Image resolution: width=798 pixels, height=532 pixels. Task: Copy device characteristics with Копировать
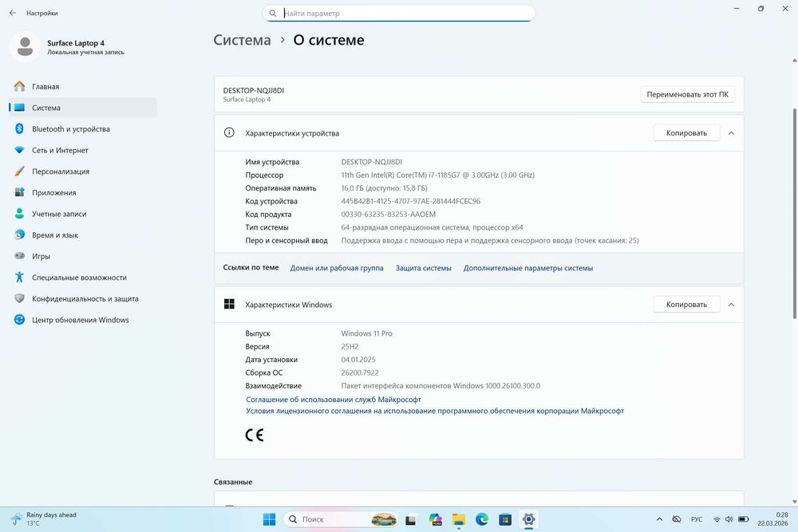click(686, 133)
